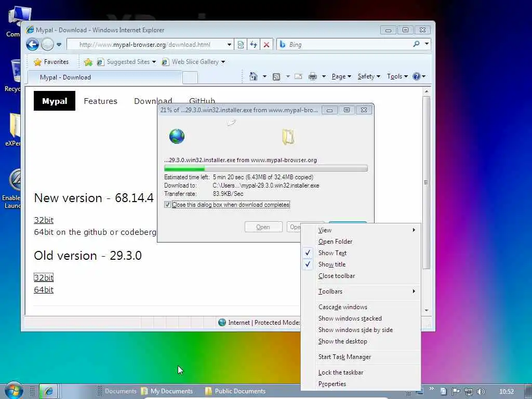Image resolution: width=532 pixels, height=399 pixels.
Task: Select the Mypal - Download tab
Action: [x=104, y=77]
